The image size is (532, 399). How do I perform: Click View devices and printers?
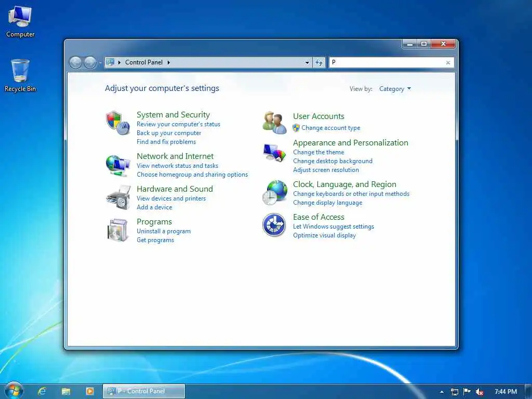coord(171,198)
